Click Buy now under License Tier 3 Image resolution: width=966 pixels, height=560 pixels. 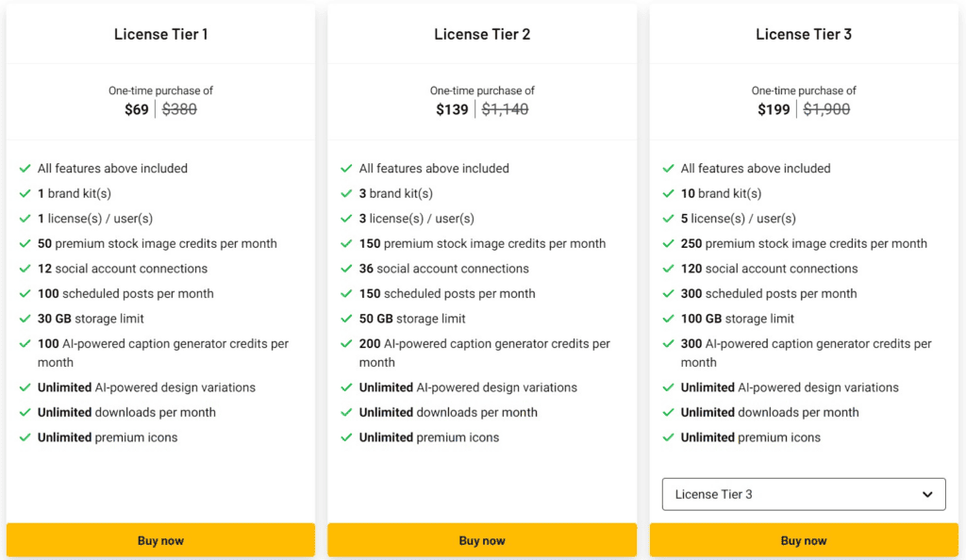coord(804,540)
